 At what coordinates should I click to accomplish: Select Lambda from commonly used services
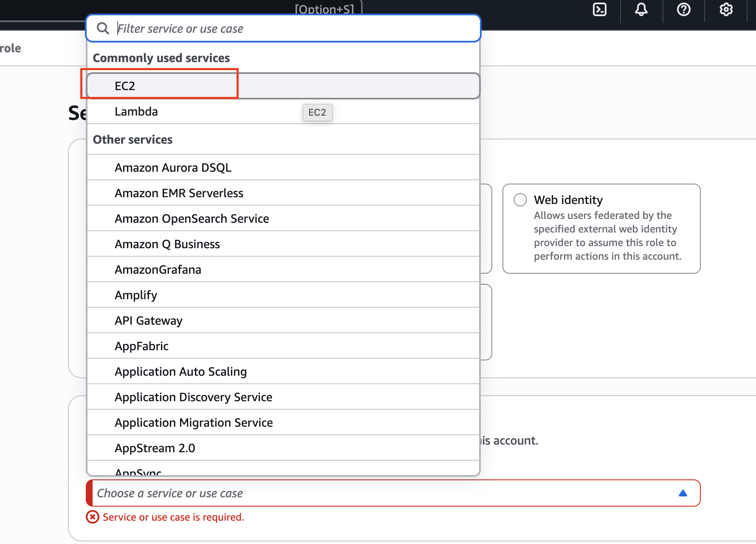(x=283, y=111)
